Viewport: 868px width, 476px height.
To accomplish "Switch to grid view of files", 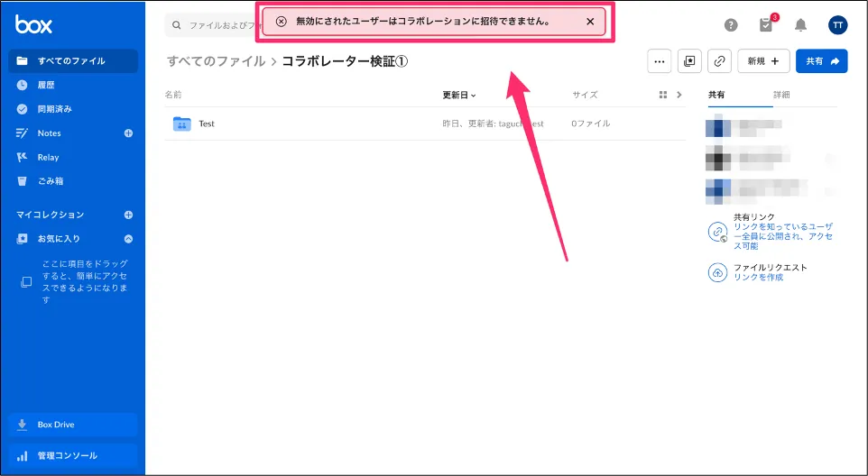I will (x=663, y=95).
